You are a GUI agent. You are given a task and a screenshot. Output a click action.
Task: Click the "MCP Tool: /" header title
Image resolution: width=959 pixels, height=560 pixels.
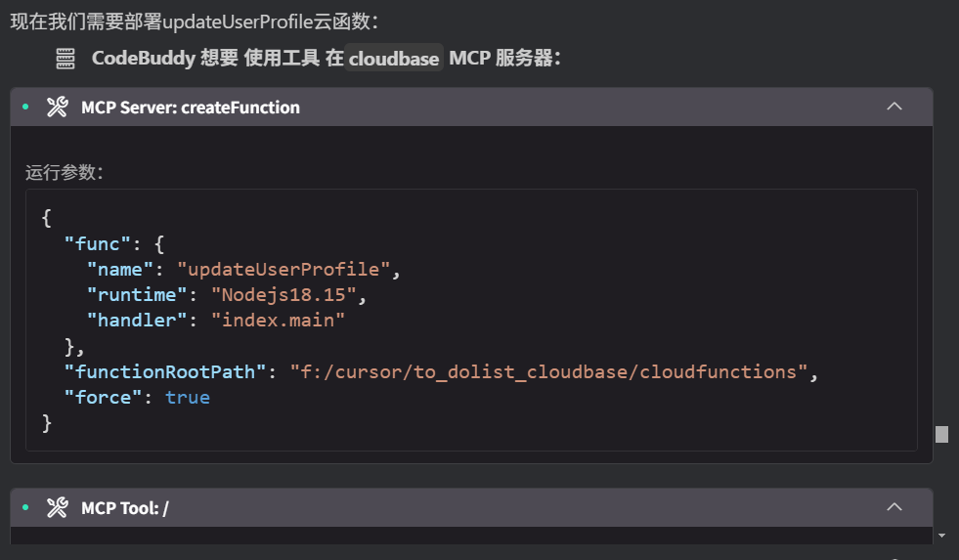pyautogui.click(x=125, y=507)
